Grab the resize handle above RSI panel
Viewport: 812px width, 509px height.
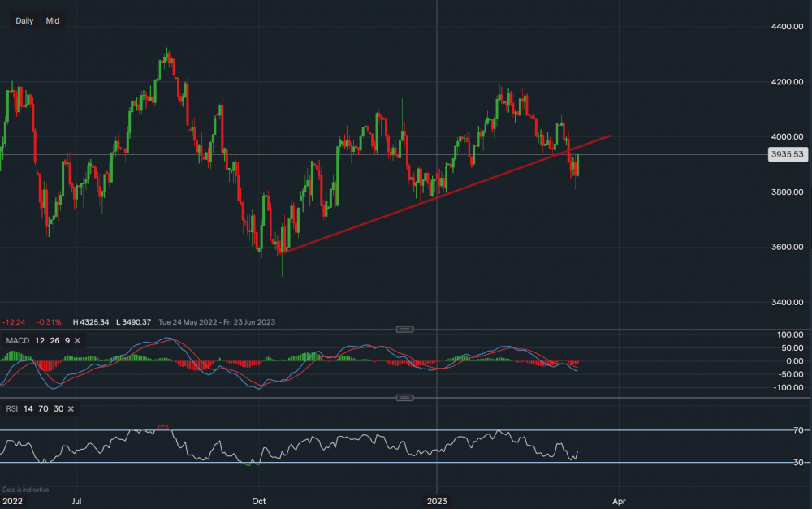tap(405, 398)
